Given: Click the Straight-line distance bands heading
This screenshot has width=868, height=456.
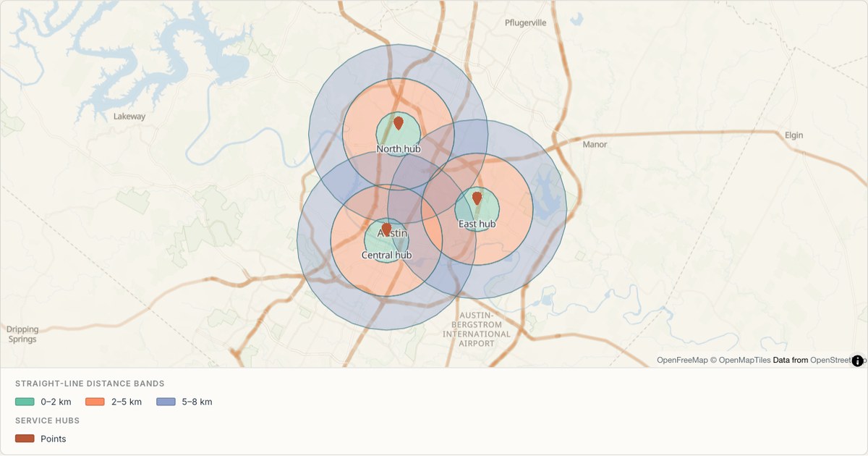Looking at the screenshot, I should (90, 384).
